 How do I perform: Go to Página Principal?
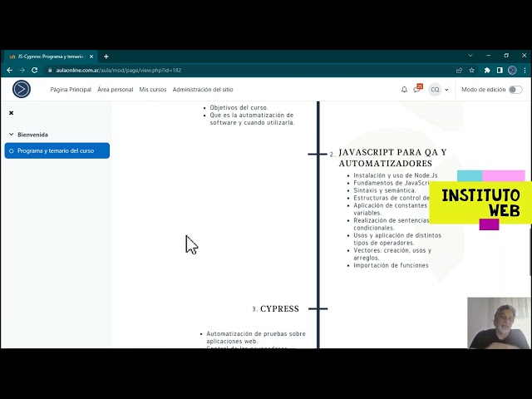click(71, 90)
